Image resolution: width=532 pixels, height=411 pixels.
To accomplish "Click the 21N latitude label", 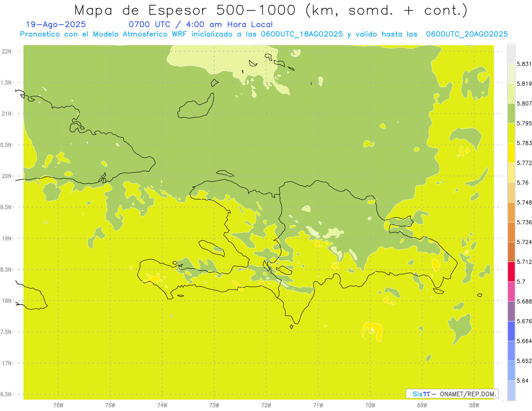I will point(7,114).
